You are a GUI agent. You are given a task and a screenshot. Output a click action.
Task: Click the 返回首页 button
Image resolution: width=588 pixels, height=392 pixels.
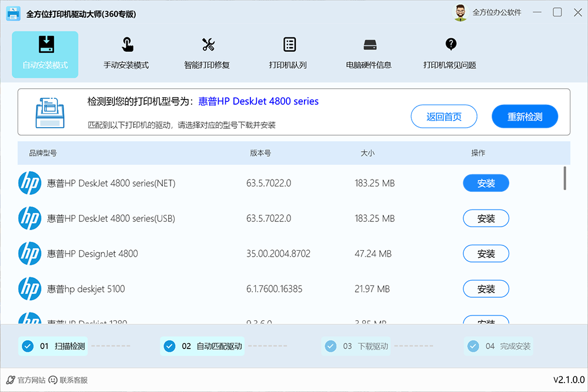(444, 117)
